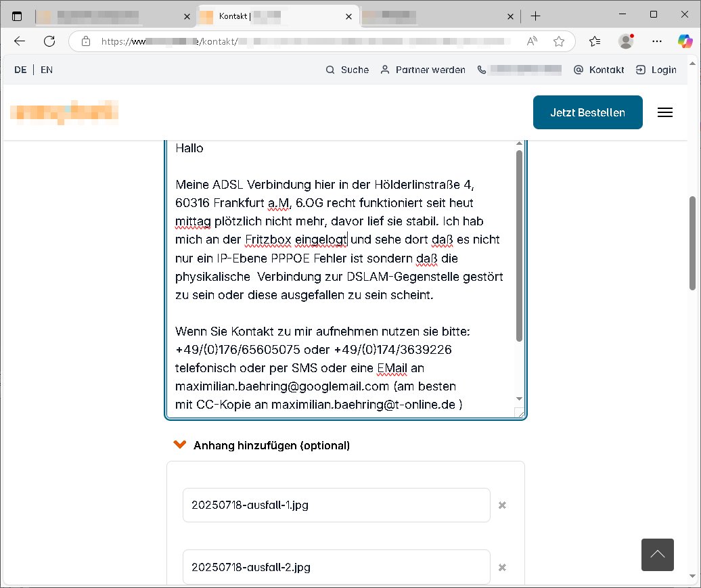Image resolution: width=701 pixels, height=588 pixels.
Task: Open the hamburger menu on the website
Action: tap(664, 113)
